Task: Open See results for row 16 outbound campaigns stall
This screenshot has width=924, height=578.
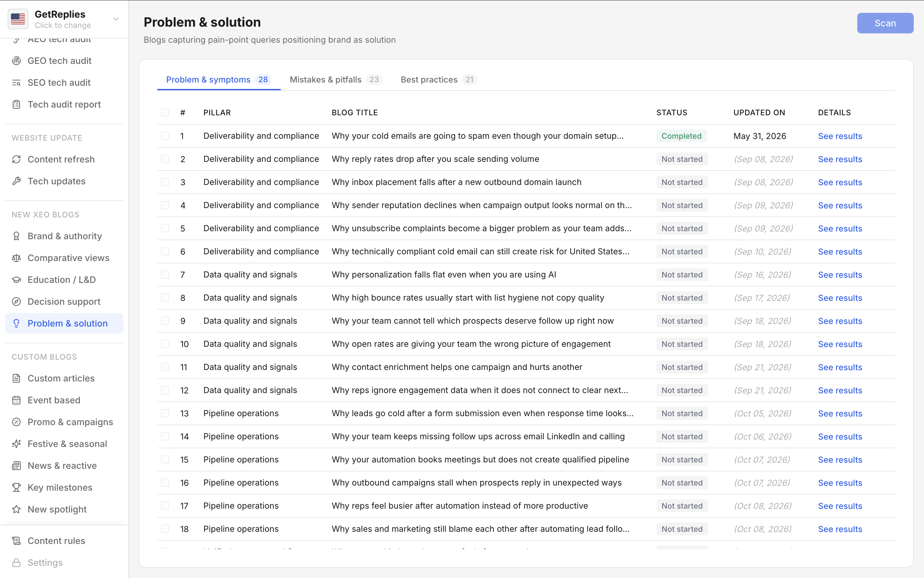Action: (840, 483)
